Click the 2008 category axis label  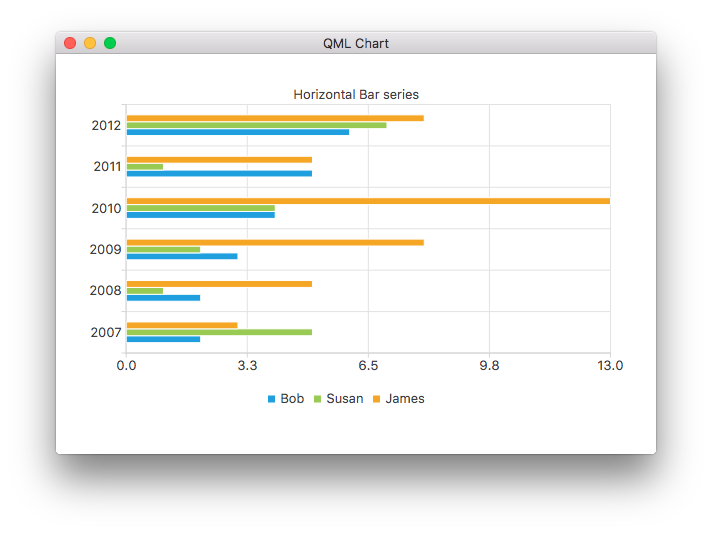tap(106, 291)
